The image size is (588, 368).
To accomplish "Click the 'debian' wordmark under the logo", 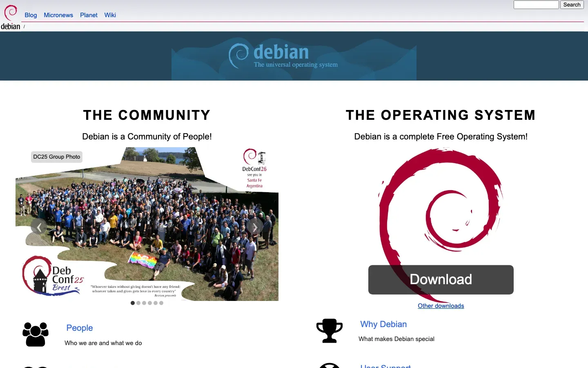I will point(11,27).
